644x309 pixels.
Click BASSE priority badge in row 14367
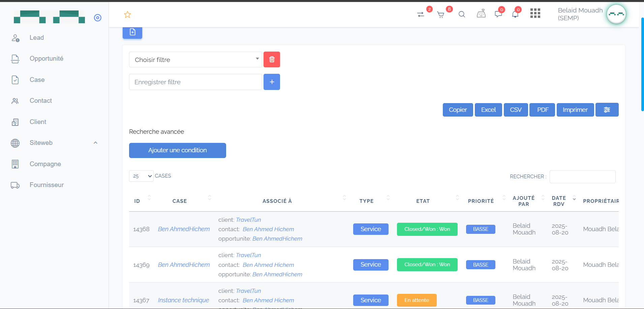click(x=481, y=300)
